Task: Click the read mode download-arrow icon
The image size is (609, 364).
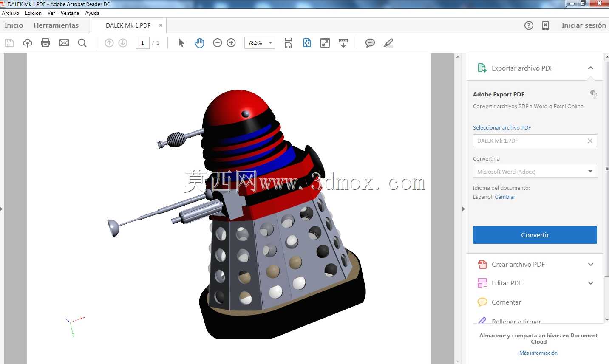Action: point(343,43)
